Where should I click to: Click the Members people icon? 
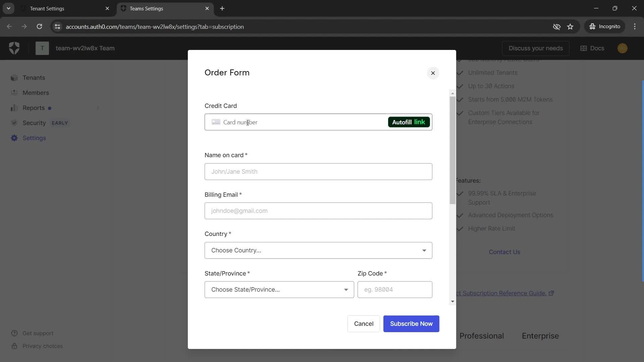pyautogui.click(x=14, y=93)
